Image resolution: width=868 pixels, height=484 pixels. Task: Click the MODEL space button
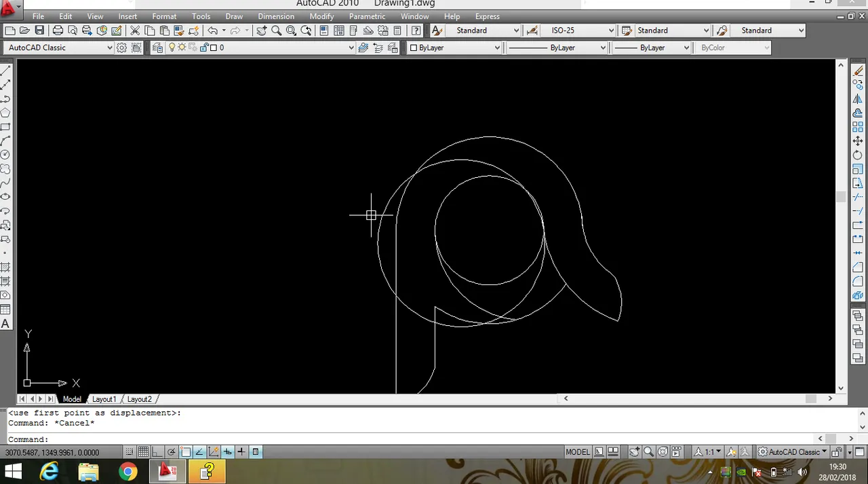[578, 452]
